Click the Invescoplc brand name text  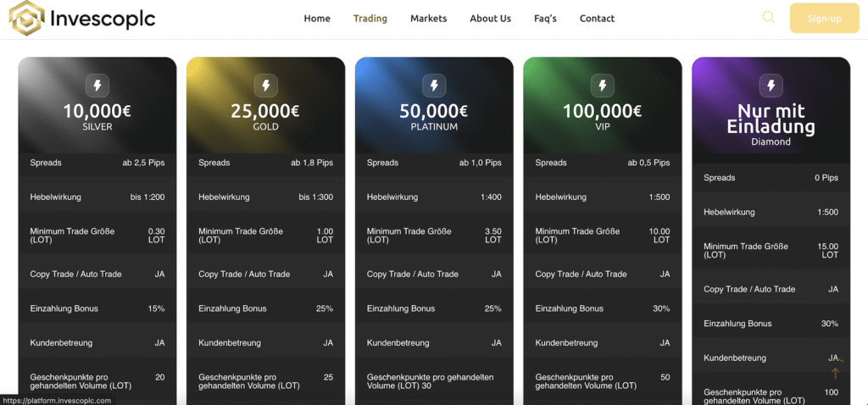tap(103, 19)
